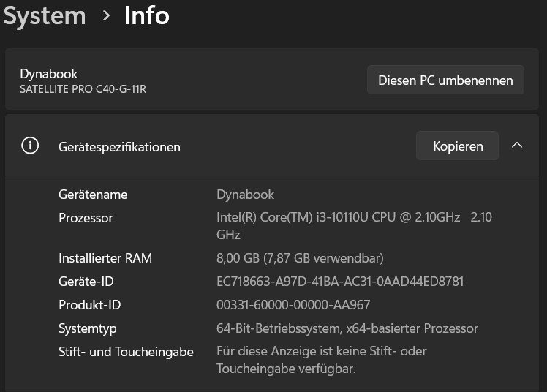Click the Geräte-ID value starting with EC718663
Screen dimensions: 547x392
click(340, 282)
